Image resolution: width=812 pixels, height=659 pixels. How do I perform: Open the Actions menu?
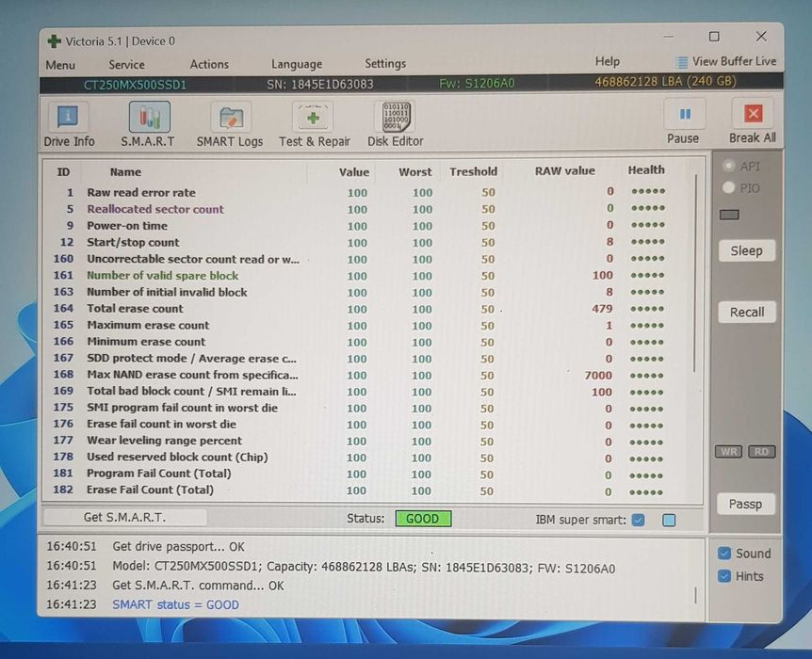click(x=209, y=64)
